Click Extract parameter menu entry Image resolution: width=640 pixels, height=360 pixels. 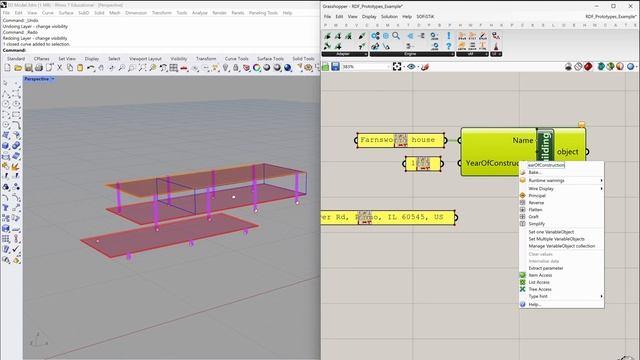coord(562,268)
